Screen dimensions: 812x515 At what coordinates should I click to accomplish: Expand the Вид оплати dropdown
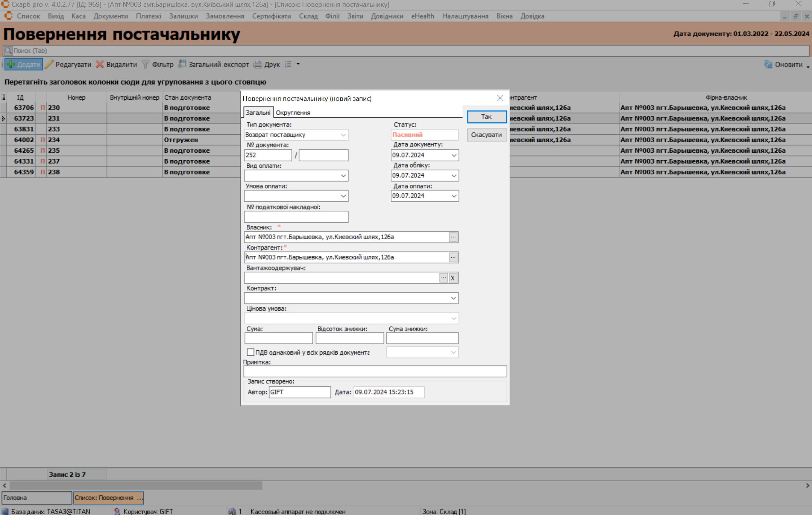343,176
